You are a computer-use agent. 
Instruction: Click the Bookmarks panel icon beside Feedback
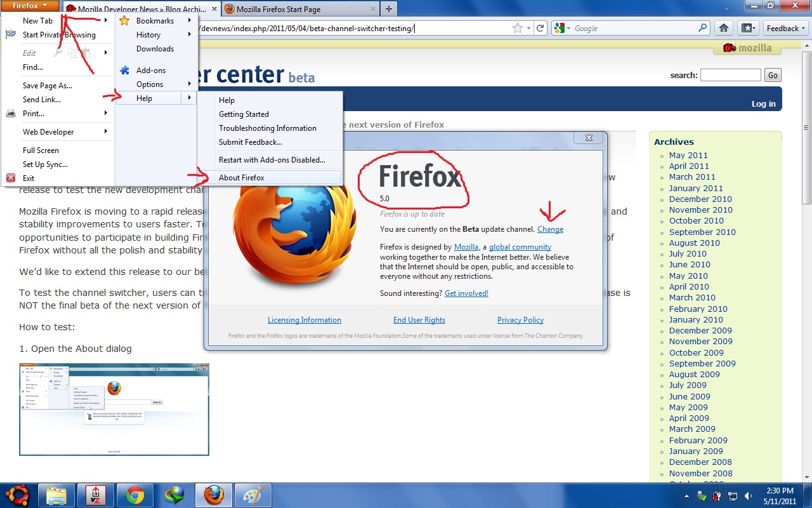[x=747, y=28]
